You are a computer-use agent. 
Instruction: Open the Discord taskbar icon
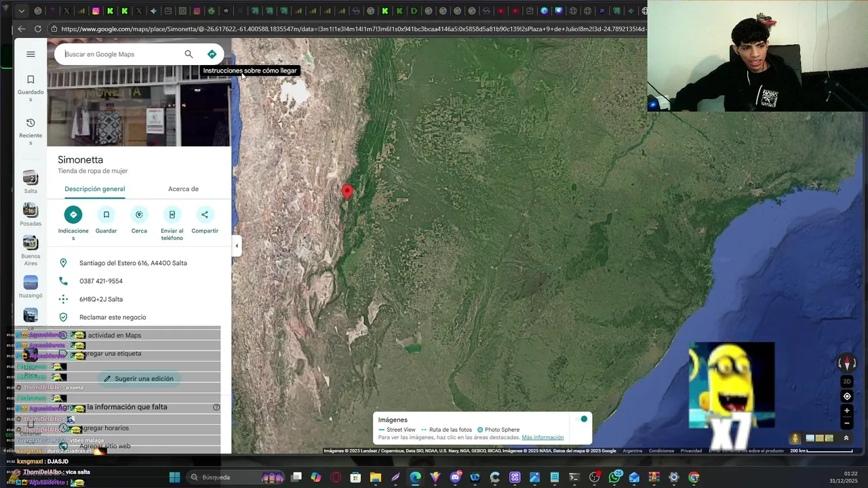coord(455,477)
